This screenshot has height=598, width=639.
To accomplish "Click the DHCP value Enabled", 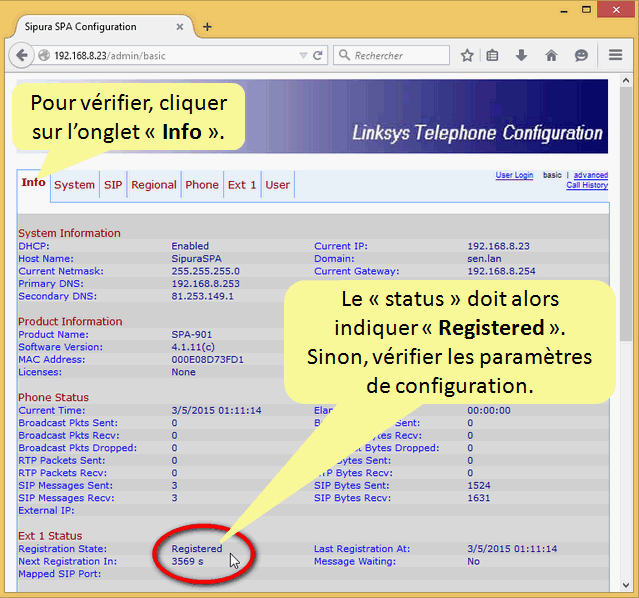I will coord(190,246).
